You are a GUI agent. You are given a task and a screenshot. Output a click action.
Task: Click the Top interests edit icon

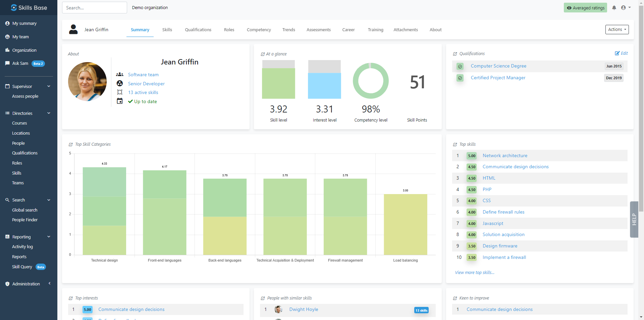point(70,298)
